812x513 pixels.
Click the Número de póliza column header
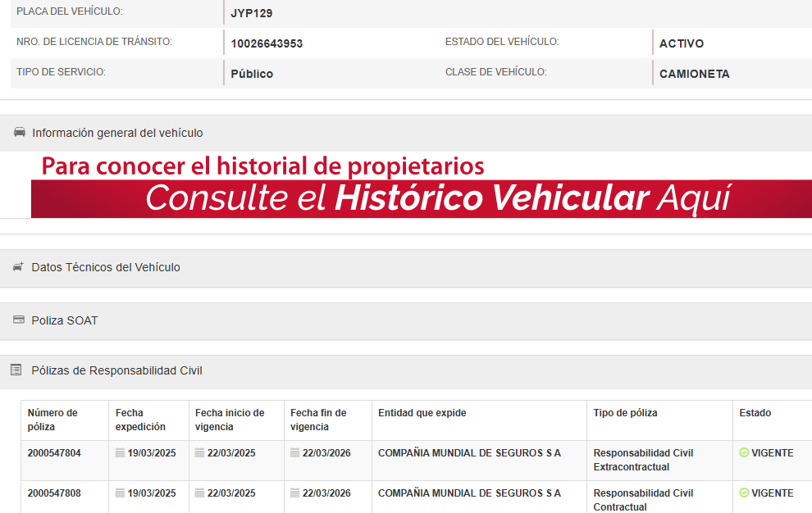point(52,420)
